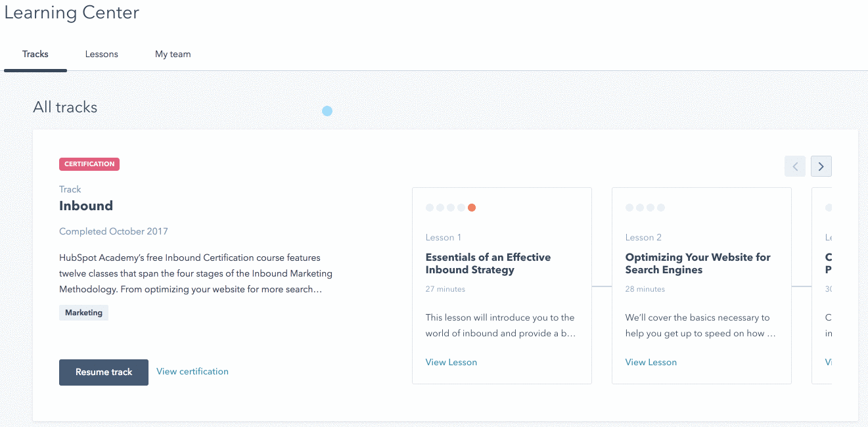This screenshot has width=868, height=427.
Task: Click the next arrow in the lesson carousel
Action: (x=821, y=166)
